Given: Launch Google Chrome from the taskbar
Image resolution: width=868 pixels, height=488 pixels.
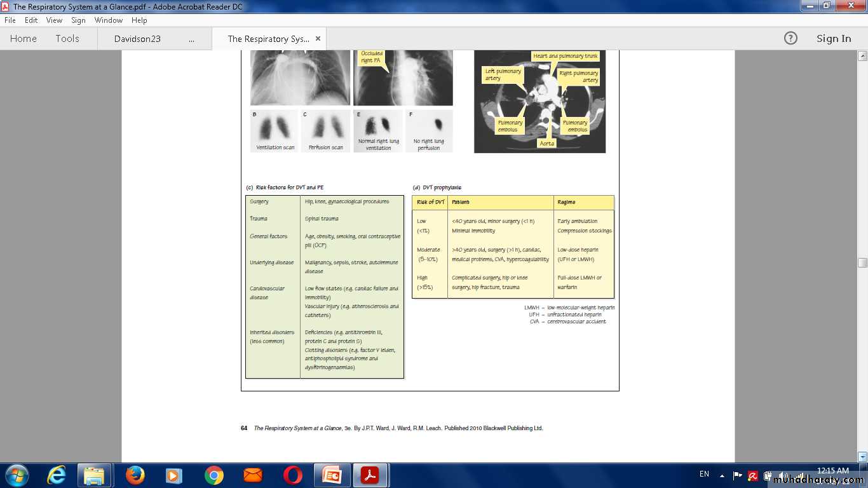Looking at the screenshot, I should 214,475.
